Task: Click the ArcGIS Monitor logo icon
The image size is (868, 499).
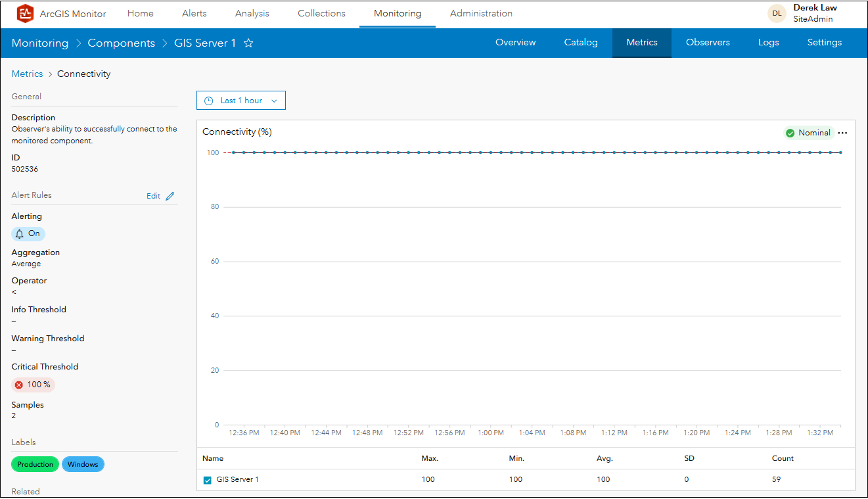Action: point(25,13)
